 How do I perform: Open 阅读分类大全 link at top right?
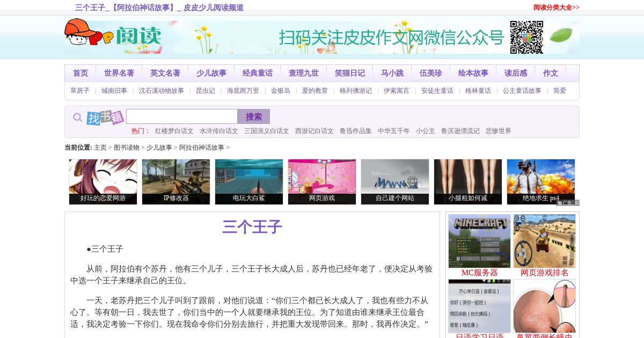pyautogui.click(x=556, y=8)
